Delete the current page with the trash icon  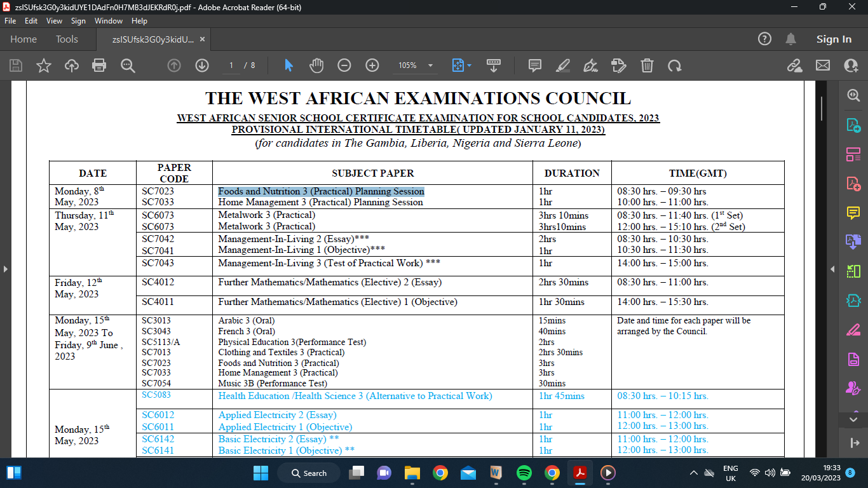[647, 65]
